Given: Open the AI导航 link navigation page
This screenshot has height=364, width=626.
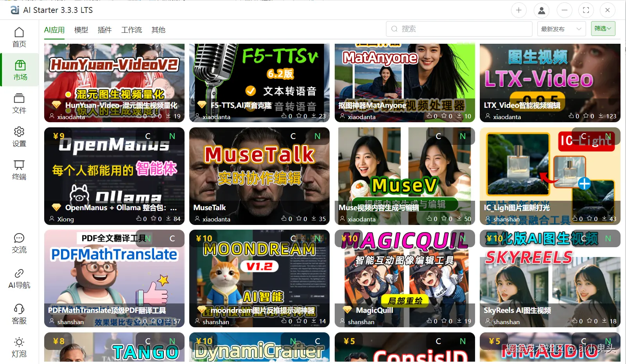Looking at the screenshot, I should point(19,279).
